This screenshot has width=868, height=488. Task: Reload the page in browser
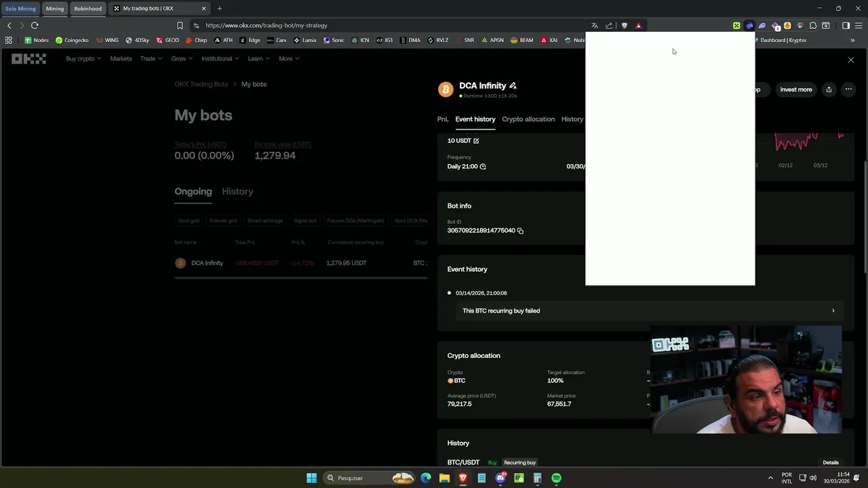coord(35,25)
